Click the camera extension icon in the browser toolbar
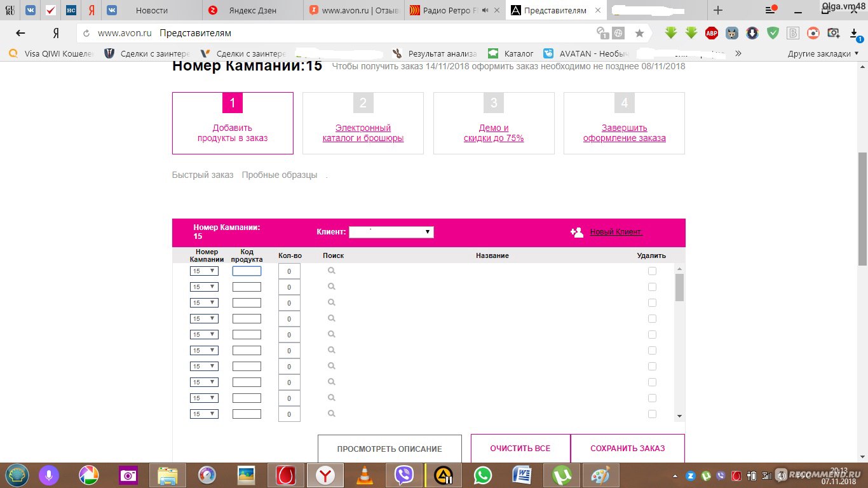 (x=834, y=33)
